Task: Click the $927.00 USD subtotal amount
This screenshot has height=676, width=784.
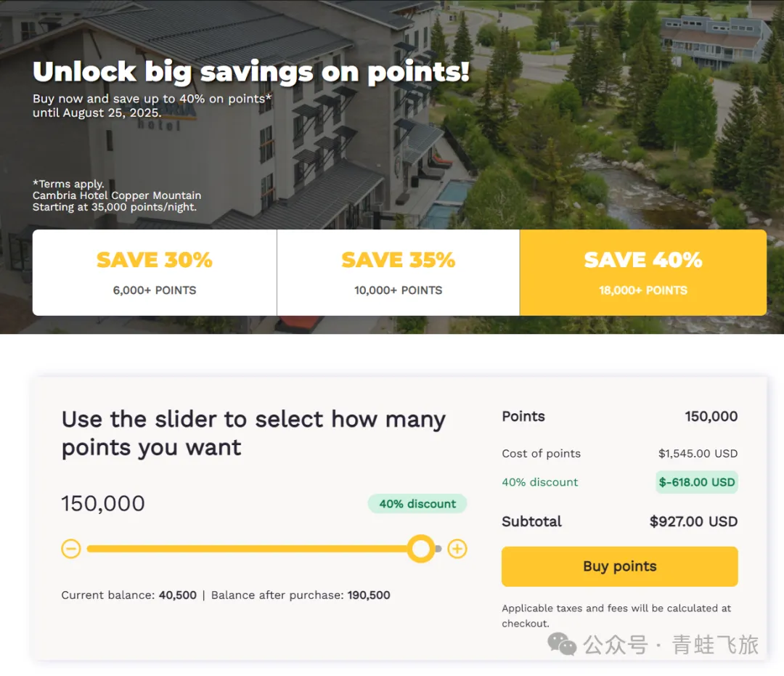Action: [693, 521]
